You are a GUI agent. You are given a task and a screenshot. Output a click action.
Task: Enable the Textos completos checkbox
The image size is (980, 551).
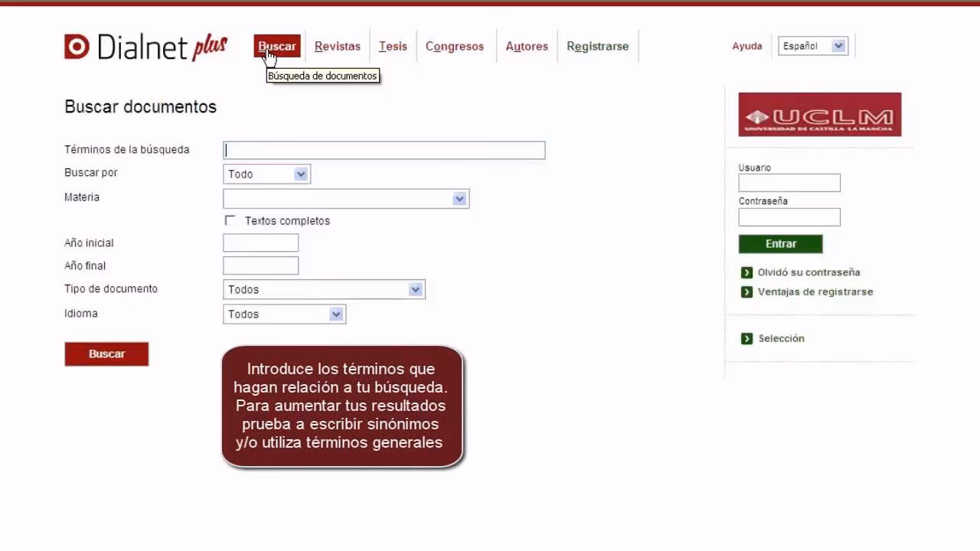tap(230, 220)
